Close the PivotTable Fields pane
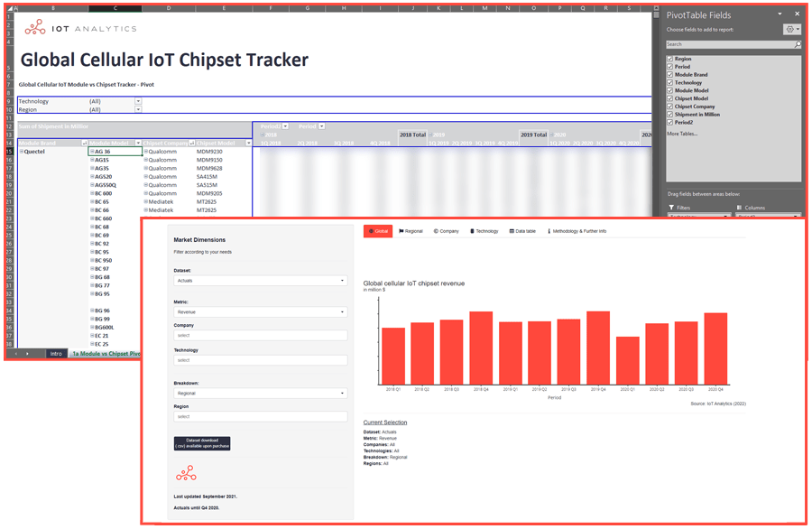812x529 pixels. (x=797, y=14)
